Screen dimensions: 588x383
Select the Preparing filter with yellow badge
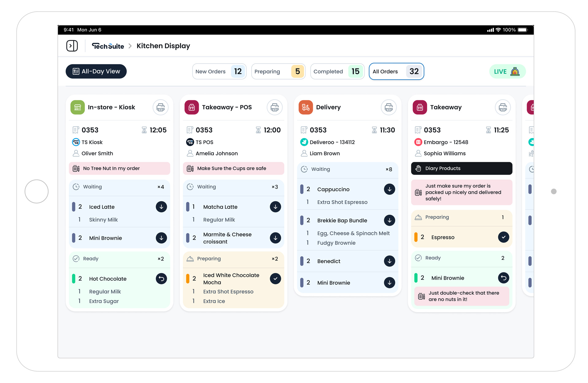click(278, 72)
